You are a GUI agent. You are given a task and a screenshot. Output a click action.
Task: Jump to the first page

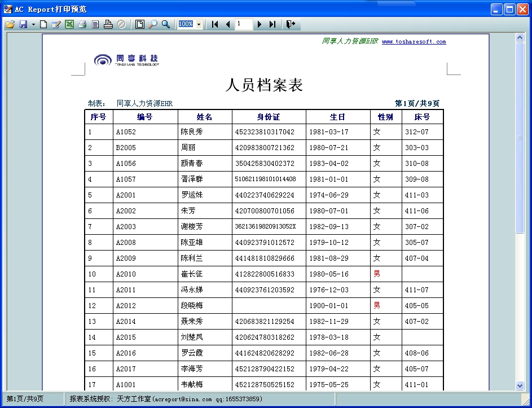click(x=214, y=24)
